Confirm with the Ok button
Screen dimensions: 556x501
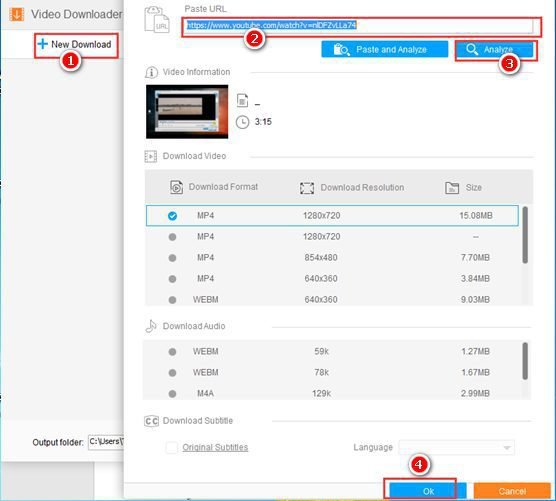[x=428, y=491]
